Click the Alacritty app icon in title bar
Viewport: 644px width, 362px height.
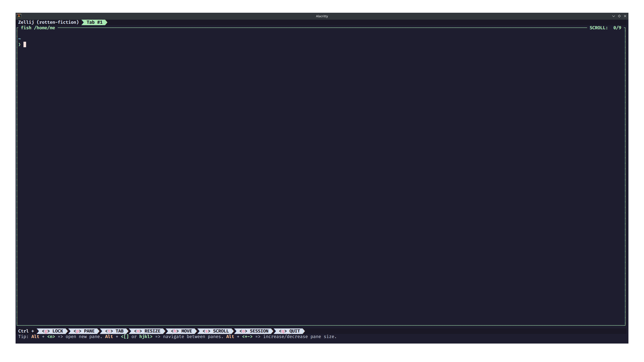coord(19,16)
